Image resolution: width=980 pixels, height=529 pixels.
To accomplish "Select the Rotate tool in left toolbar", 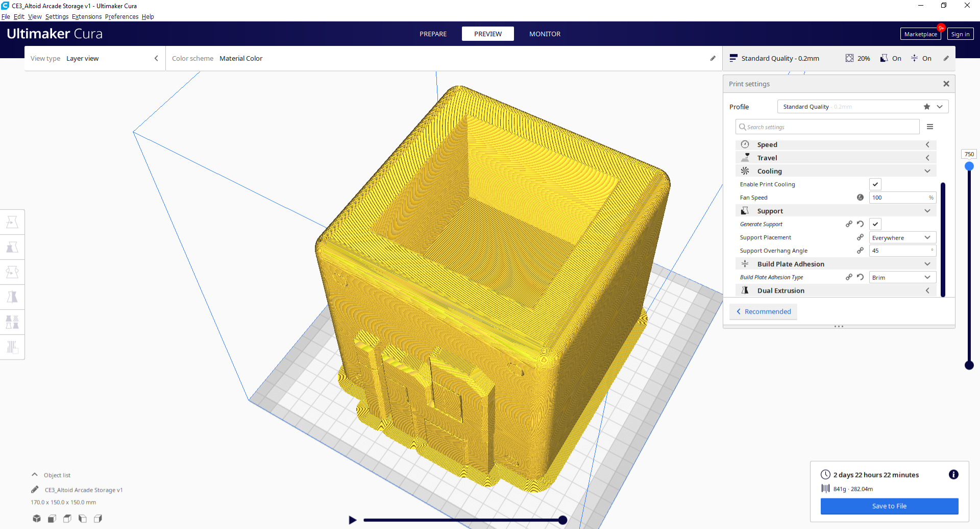I will [12, 272].
